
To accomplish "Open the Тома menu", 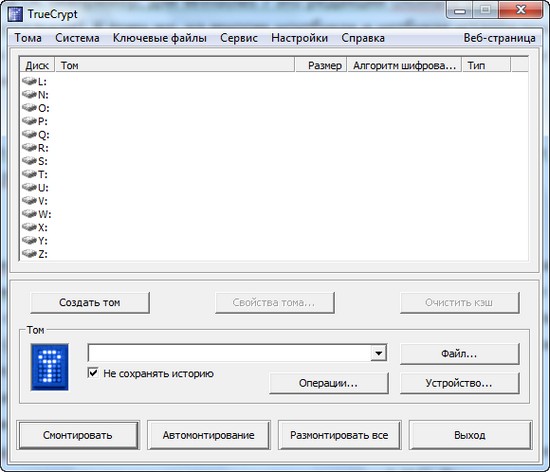I will click(28, 38).
